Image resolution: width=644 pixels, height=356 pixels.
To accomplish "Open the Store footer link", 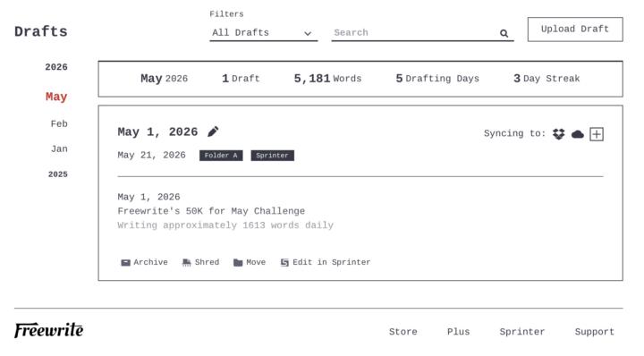I will coord(402,332).
